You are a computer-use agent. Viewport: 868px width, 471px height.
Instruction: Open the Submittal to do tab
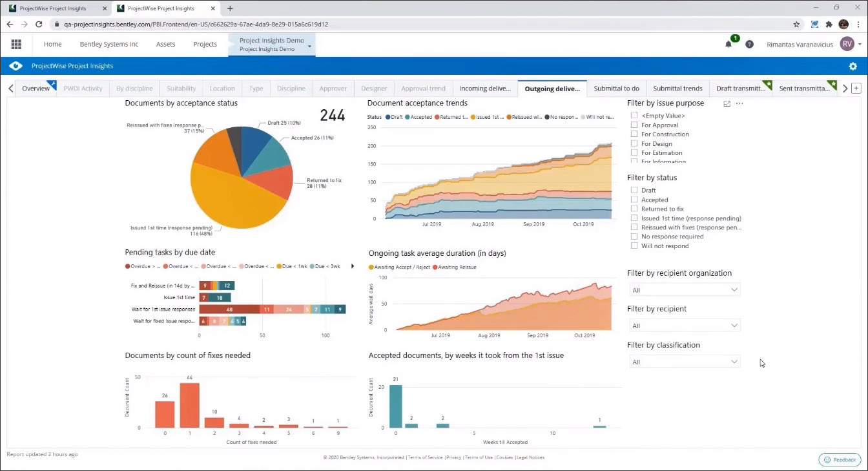click(617, 89)
